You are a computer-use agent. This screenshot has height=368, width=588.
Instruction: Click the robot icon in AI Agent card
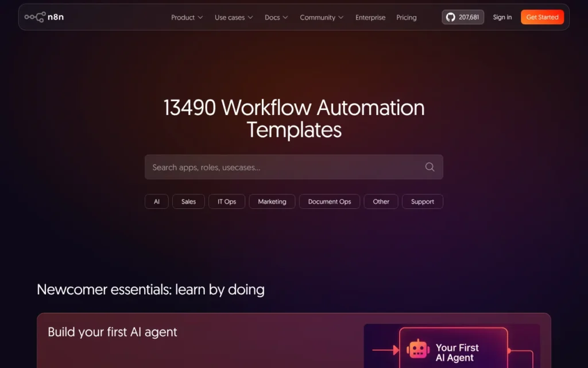coord(418,349)
